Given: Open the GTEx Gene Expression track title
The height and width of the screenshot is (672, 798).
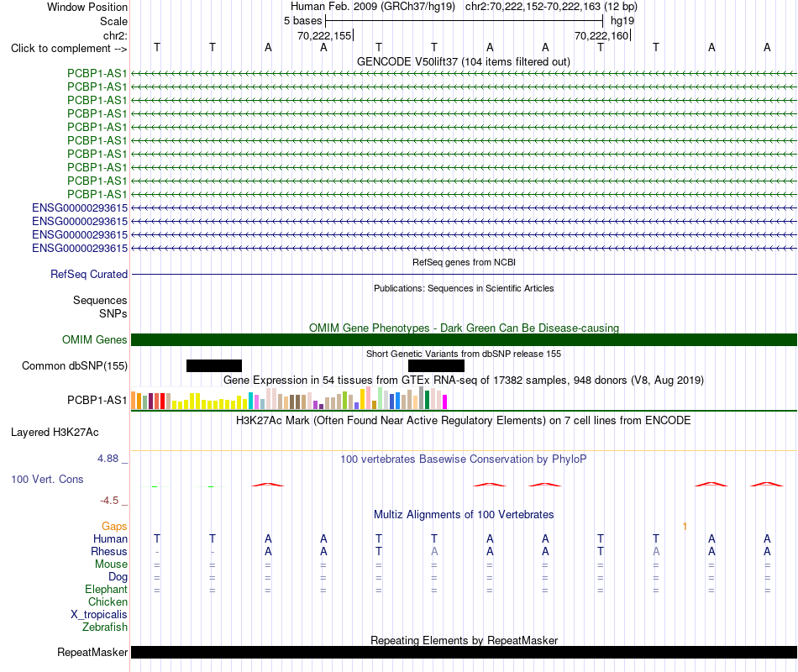Looking at the screenshot, I should [x=464, y=381].
